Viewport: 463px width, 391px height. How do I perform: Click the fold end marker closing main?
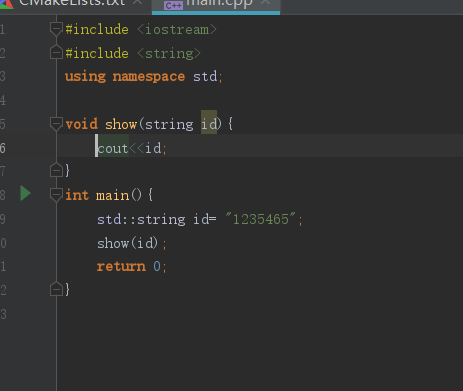click(56, 289)
